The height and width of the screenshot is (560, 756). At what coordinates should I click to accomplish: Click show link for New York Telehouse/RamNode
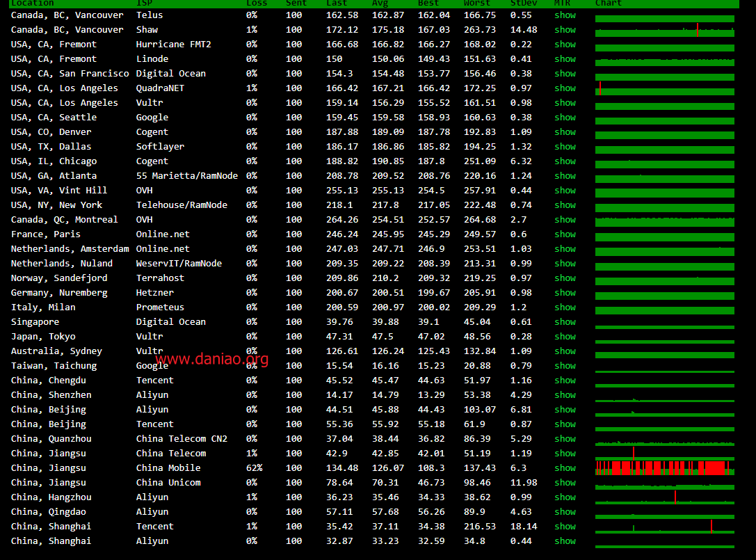[x=565, y=205]
